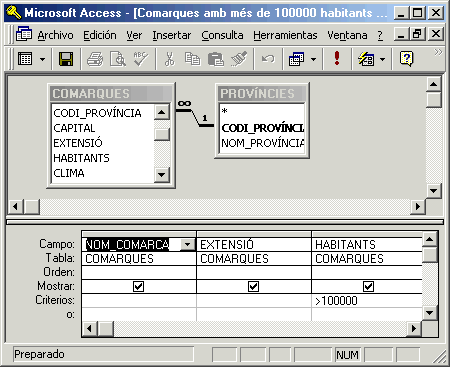Viewport: 450px width, 367px height.
Task: Expand the view selector dropdown arrow
Action: [42, 59]
